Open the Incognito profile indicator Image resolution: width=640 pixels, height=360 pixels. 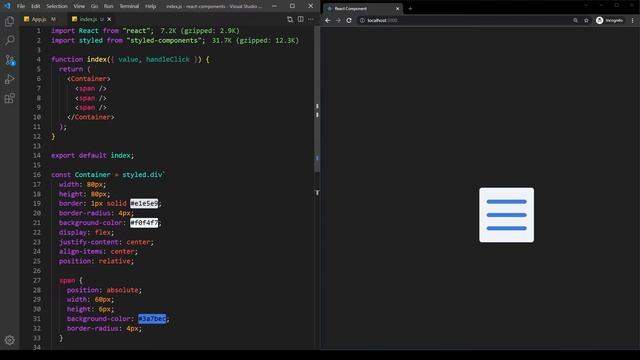point(609,20)
